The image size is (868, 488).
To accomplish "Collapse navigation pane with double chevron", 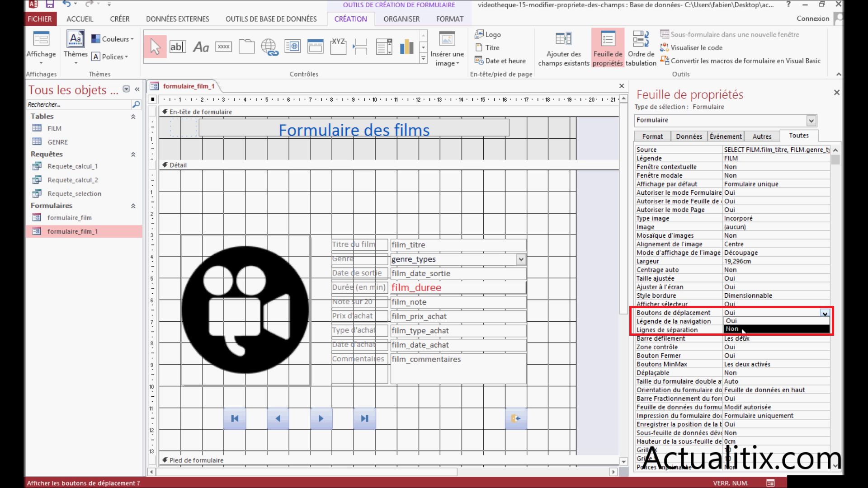I will pos(137,89).
